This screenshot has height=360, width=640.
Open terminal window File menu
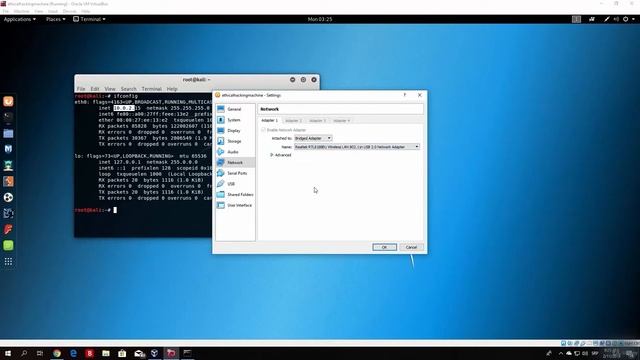click(81, 89)
